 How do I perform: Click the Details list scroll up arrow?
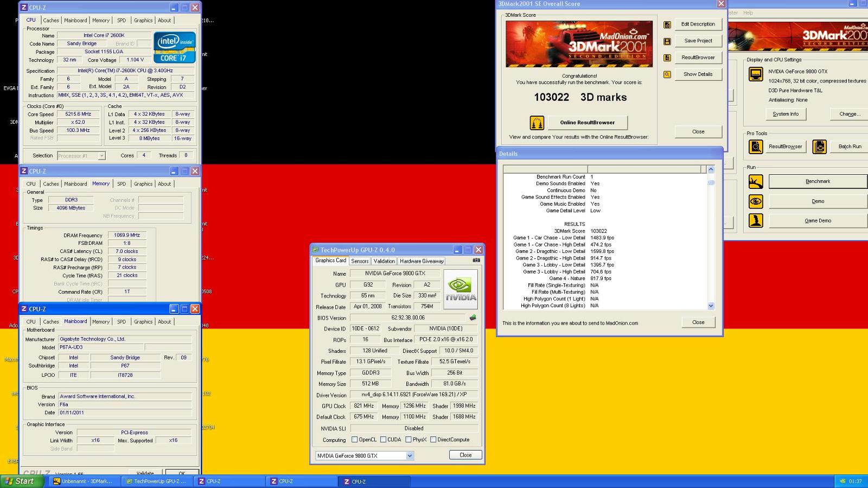tap(711, 169)
